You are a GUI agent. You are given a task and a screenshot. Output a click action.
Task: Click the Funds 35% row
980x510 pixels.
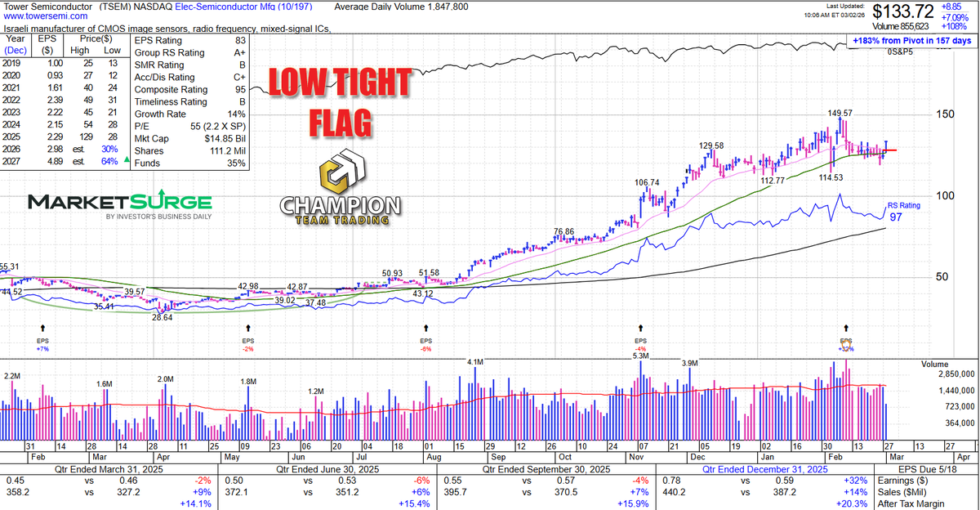pos(189,163)
